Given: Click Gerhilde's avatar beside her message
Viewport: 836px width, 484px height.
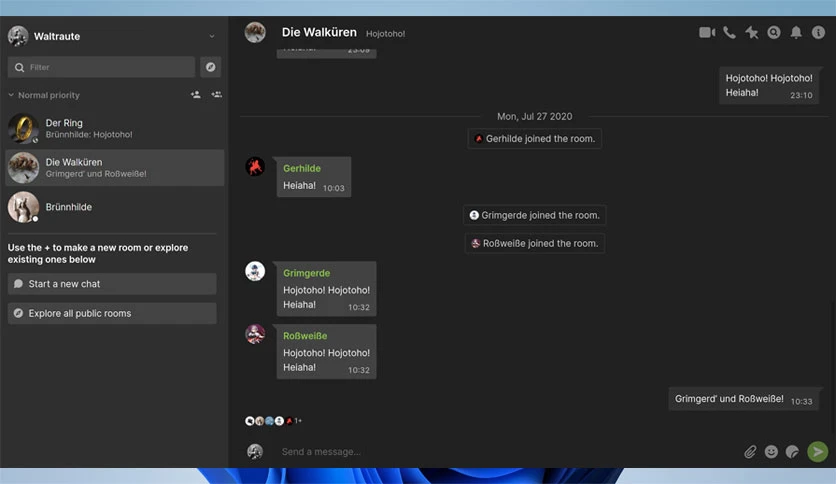Looking at the screenshot, I should click(x=255, y=166).
